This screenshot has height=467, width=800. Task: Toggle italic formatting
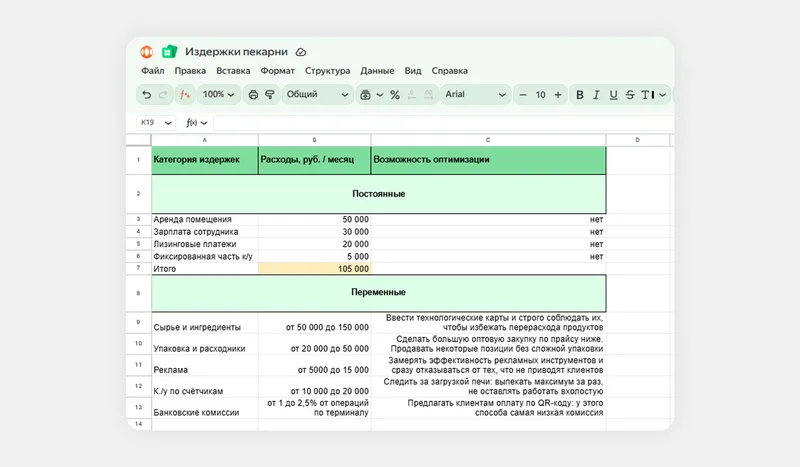[x=596, y=94]
